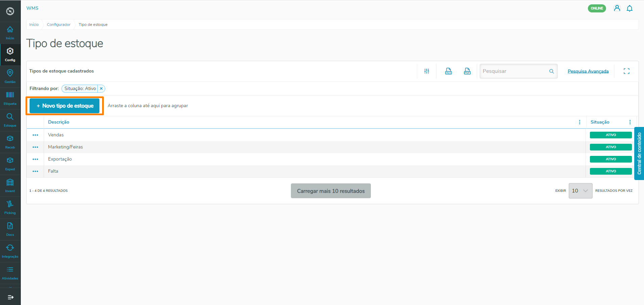Open the user profile icon
This screenshot has height=305, width=644.
pyautogui.click(x=617, y=8)
